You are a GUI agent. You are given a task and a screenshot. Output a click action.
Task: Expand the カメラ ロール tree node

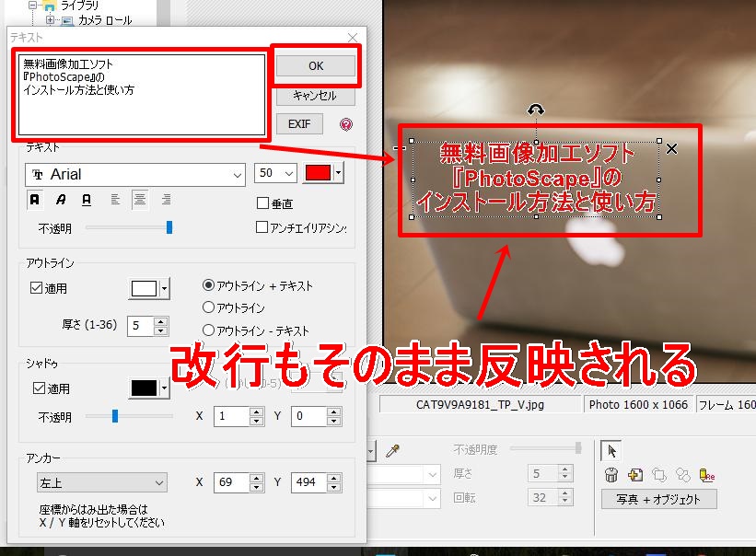click(x=50, y=19)
